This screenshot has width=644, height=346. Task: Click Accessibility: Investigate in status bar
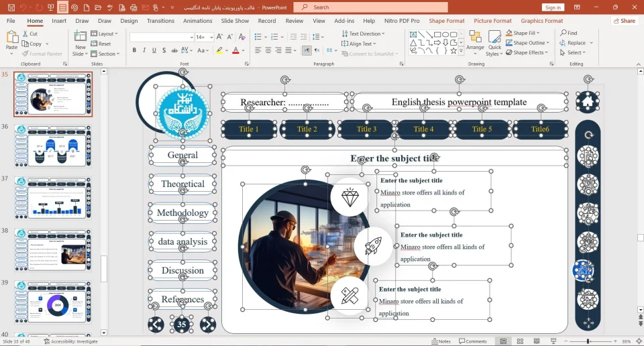pos(70,341)
